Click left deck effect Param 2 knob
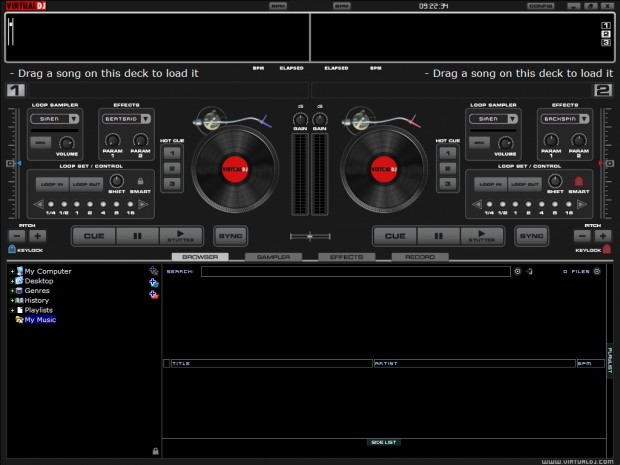The height and width of the screenshot is (465, 620). (140, 140)
